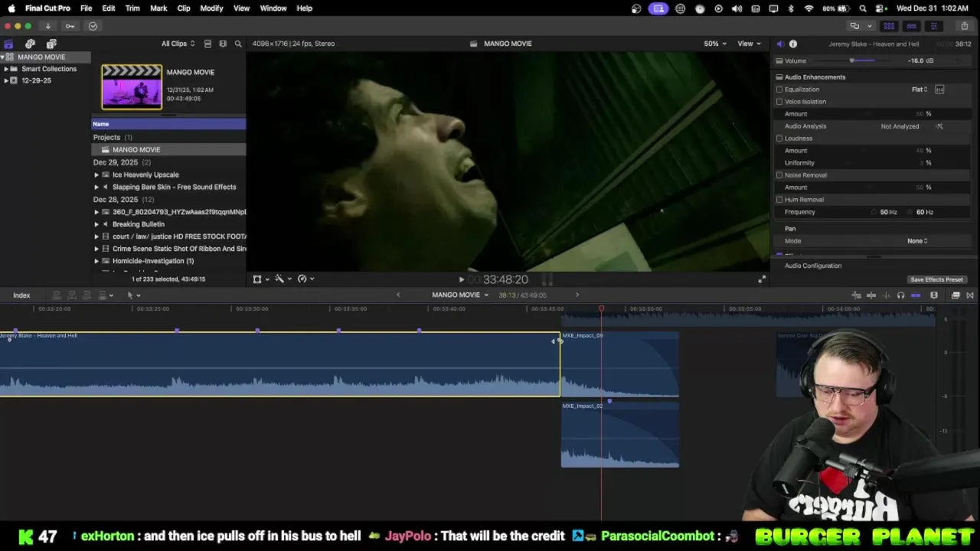Screen dimensions: 980x551
Task: Open the File menu
Action: pos(86,8)
